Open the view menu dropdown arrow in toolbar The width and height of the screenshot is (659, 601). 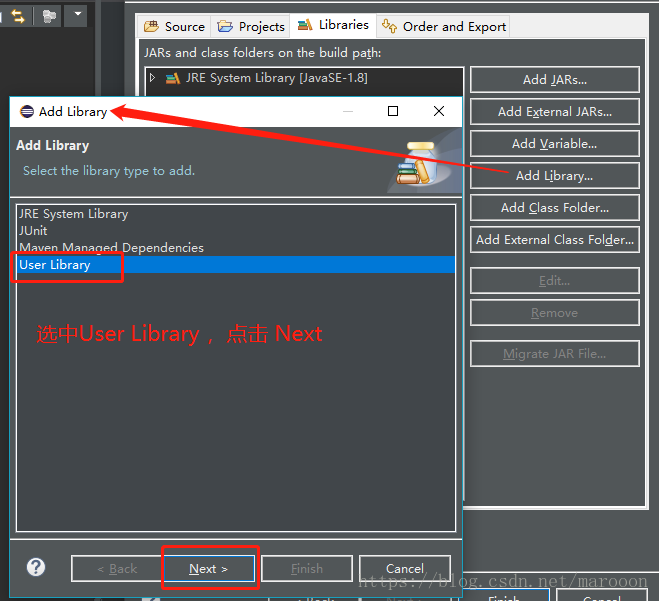pyautogui.click(x=78, y=14)
